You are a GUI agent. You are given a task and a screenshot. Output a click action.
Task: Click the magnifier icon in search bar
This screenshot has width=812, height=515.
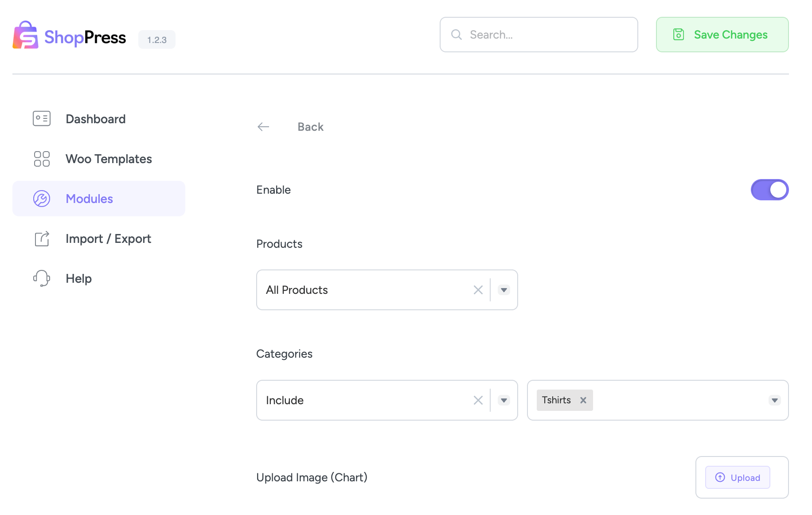click(456, 35)
